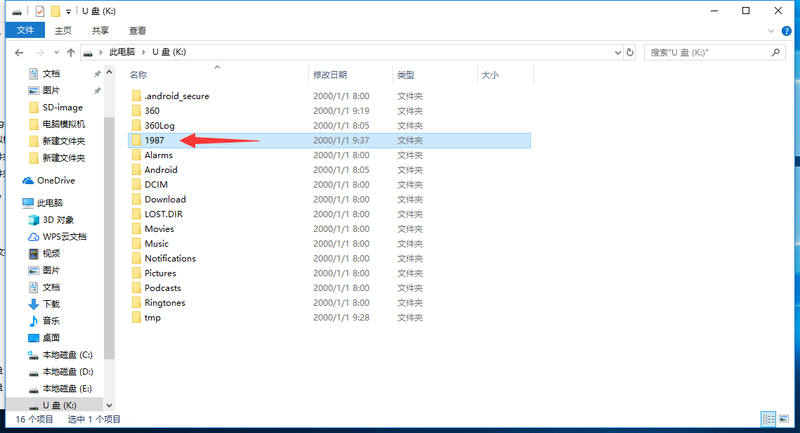Click the search magnifier icon
This screenshot has height=433, width=800.
pos(776,52)
